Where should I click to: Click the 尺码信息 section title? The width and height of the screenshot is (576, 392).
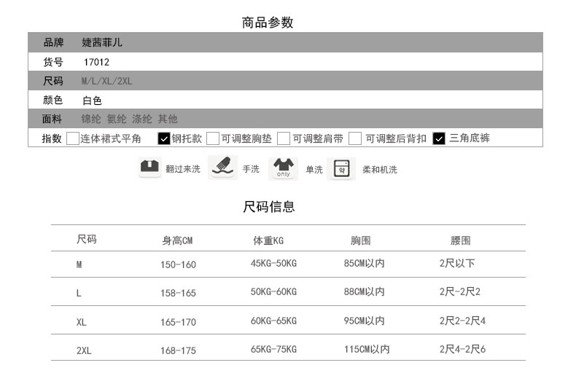(268, 207)
